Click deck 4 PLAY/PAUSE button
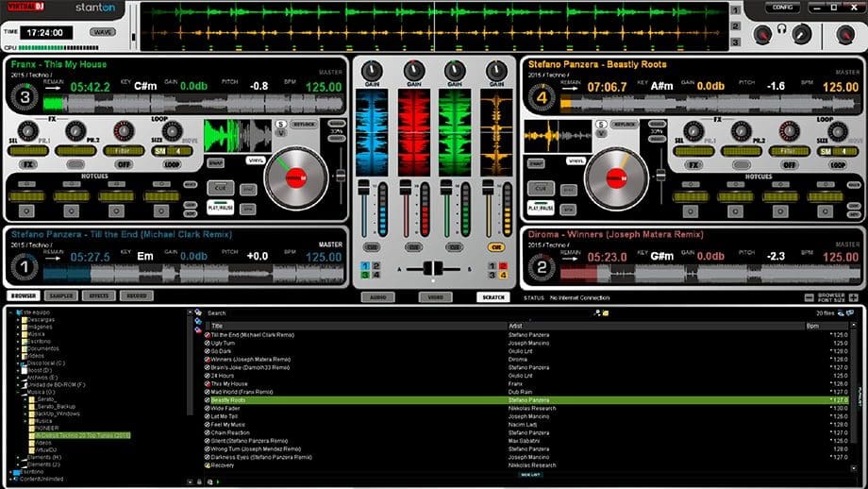The height and width of the screenshot is (489, 868). 541,208
